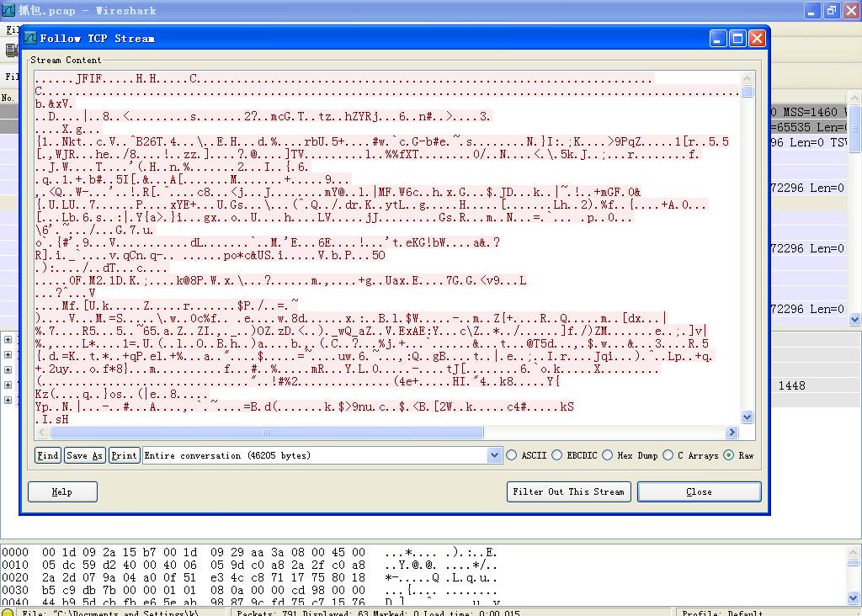862x616 pixels.
Task: Close the Follow TCP Stream dialog via X
Action: [757, 38]
